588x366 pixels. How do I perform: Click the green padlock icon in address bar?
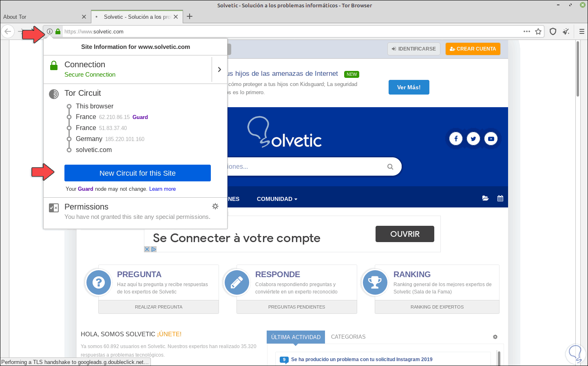[58, 31]
